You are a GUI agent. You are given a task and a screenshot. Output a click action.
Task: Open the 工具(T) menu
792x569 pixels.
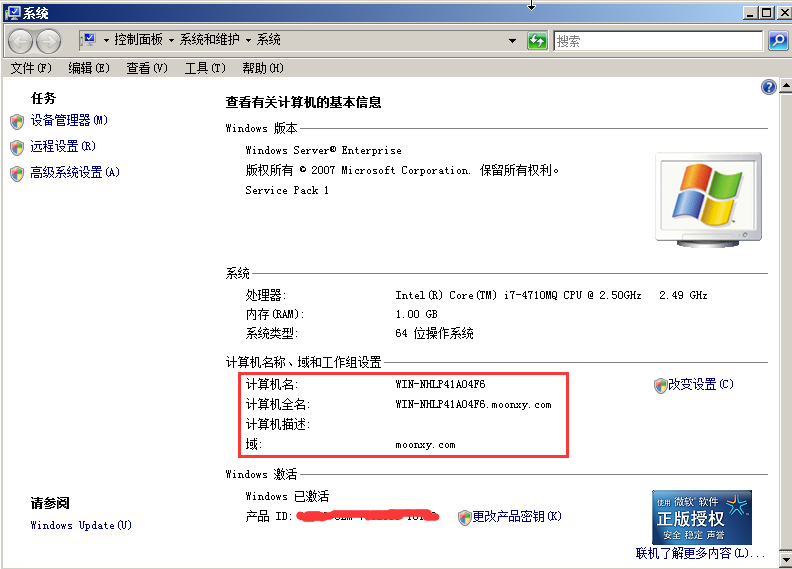tap(205, 68)
